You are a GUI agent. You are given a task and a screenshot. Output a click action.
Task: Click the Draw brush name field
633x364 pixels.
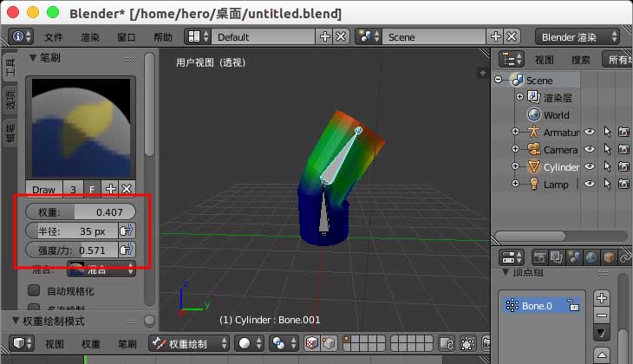(x=44, y=189)
